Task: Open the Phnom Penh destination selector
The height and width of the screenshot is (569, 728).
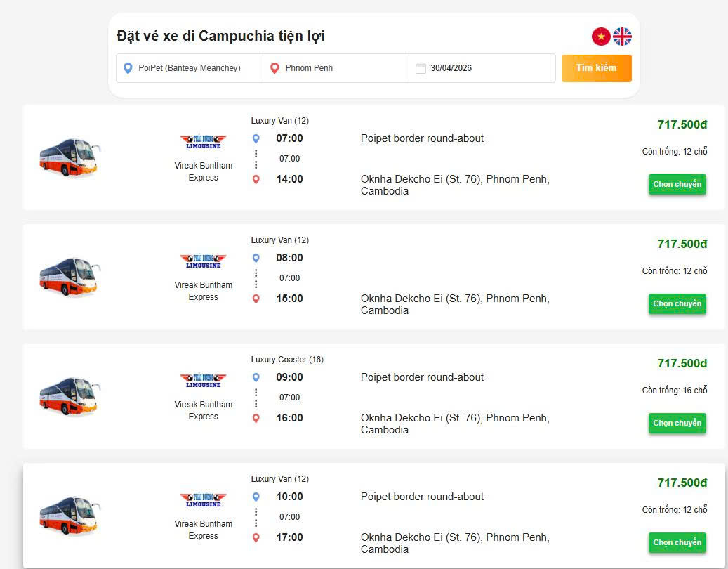Action: pos(336,68)
